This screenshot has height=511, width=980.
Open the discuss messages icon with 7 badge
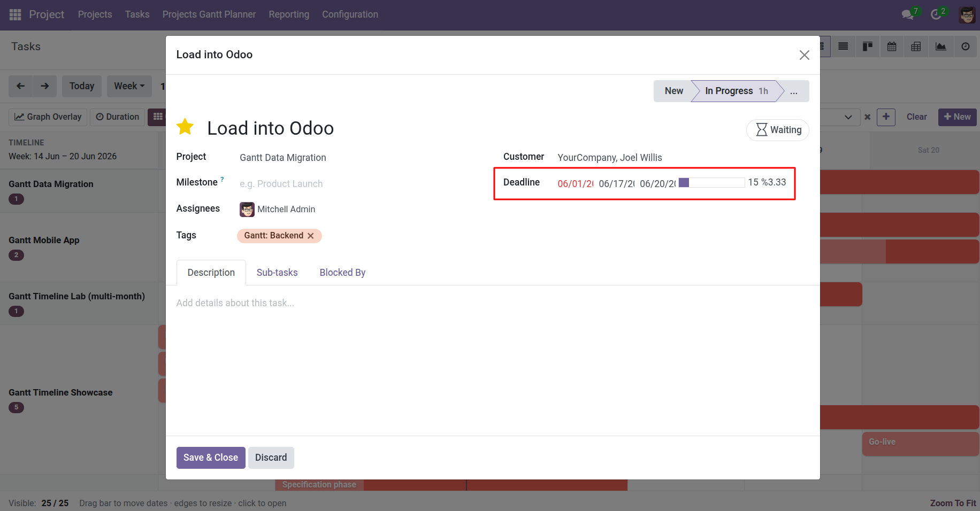click(908, 14)
